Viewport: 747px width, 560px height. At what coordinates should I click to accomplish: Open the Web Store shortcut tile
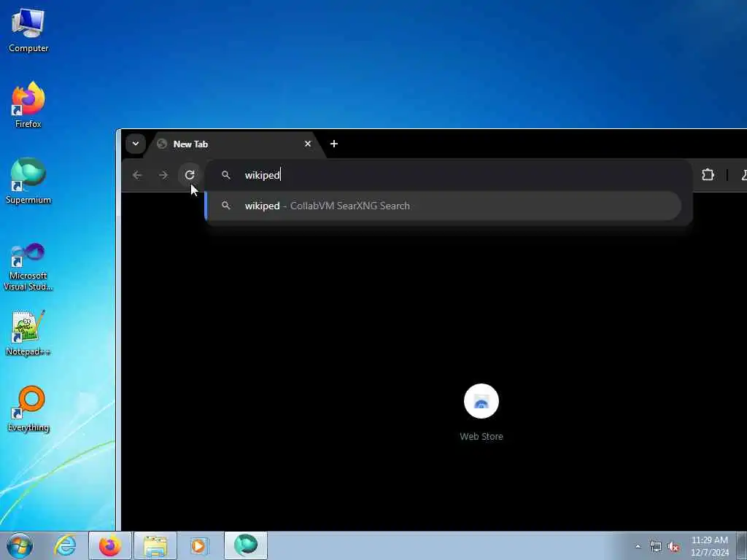click(x=481, y=413)
